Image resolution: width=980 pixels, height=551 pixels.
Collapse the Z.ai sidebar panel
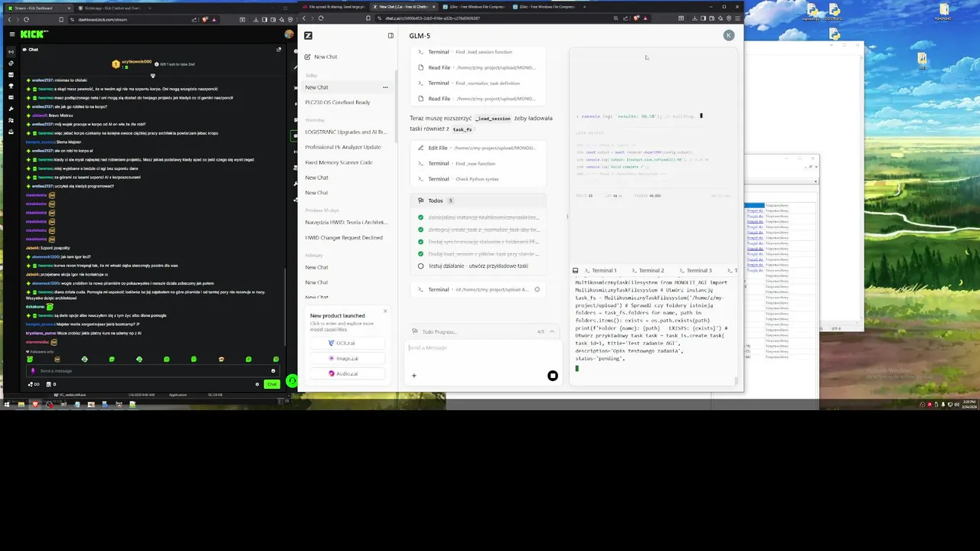390,35
